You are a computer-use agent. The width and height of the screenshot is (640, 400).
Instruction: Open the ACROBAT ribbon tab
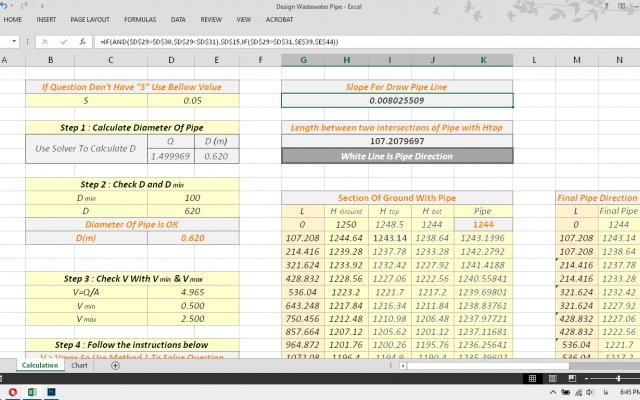click(x=279, y=19)
